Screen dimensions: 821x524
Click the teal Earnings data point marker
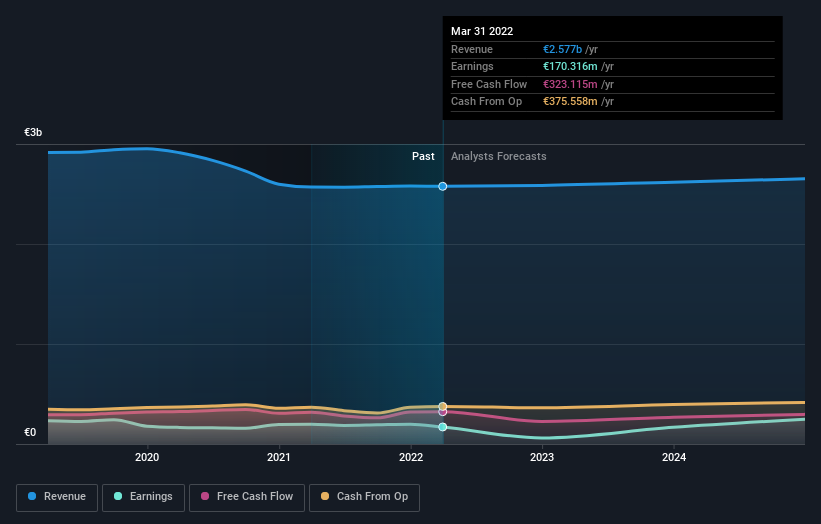[x=442, y=427]
